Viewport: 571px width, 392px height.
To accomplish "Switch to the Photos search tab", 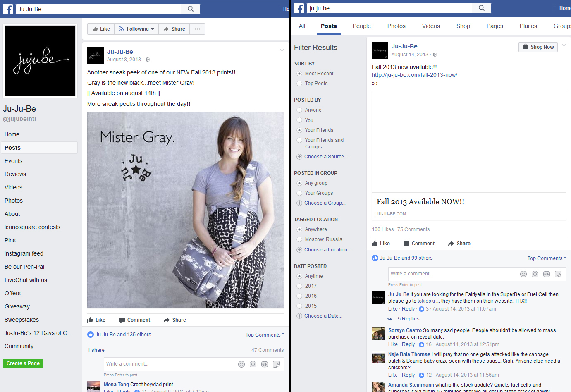I will (397, 26).
